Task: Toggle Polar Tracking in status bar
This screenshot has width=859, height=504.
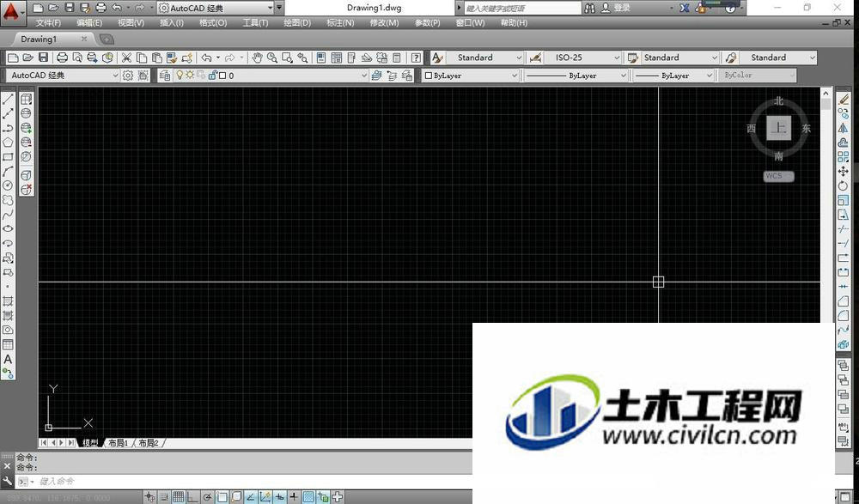Action: [x=207, y=497]
